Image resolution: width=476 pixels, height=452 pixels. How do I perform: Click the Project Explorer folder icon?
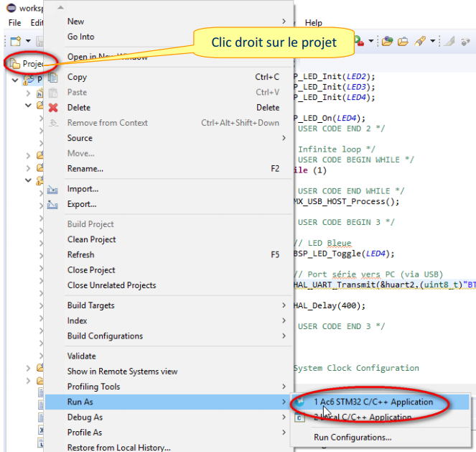[14, 64]
